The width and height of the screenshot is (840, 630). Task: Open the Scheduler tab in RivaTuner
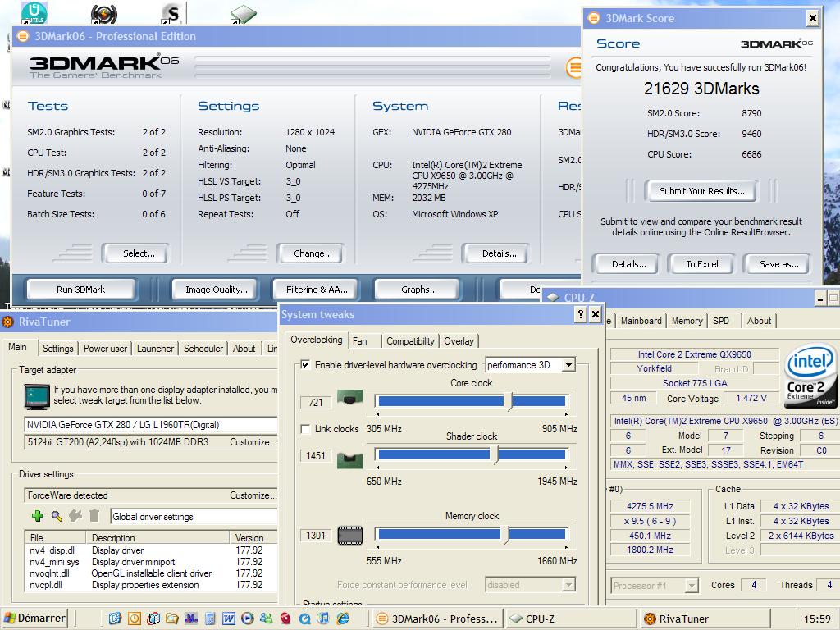coord(203,348)
